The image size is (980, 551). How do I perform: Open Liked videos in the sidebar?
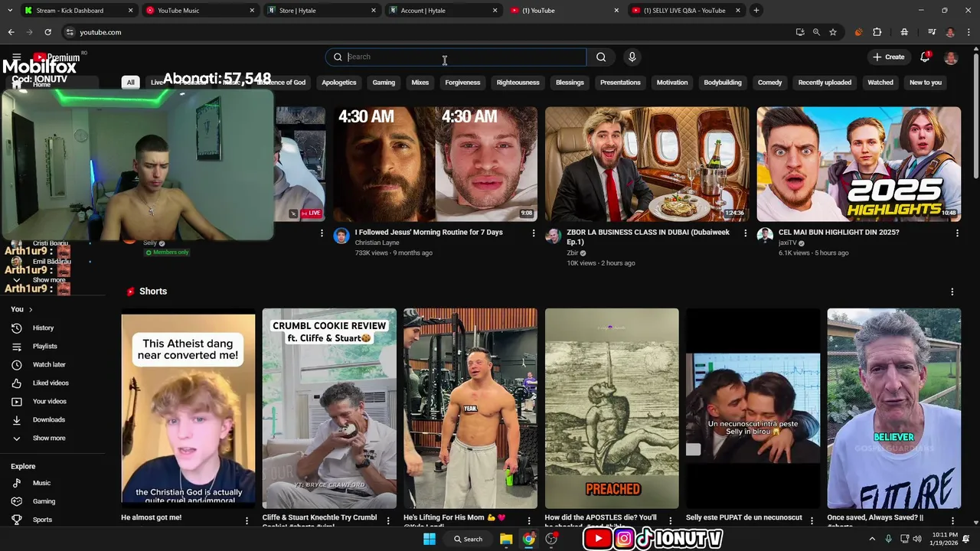click(51, 383)
